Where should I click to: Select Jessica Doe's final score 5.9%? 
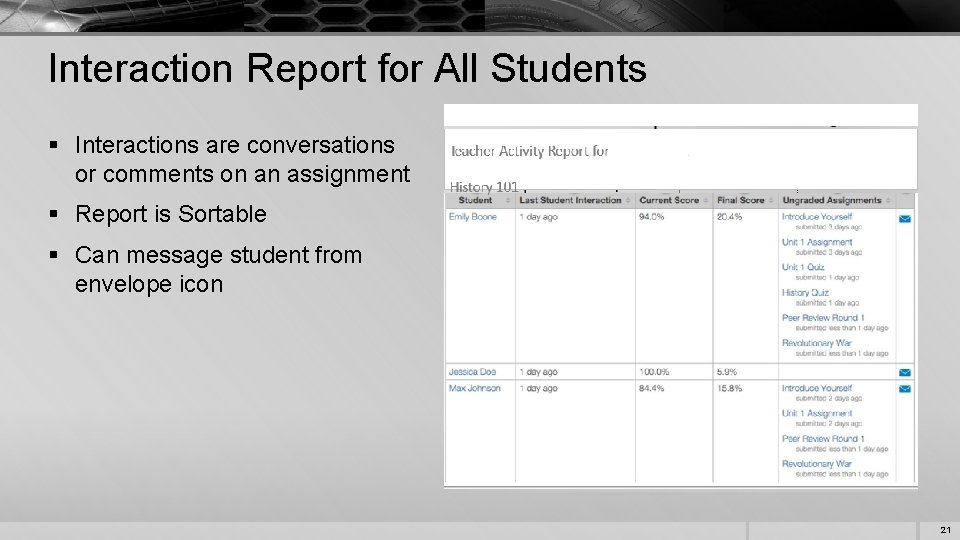coord(727,372)
